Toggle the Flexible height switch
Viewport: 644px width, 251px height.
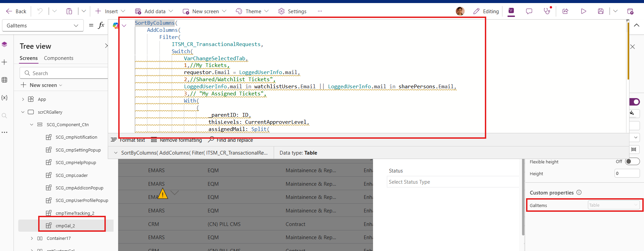[x=632, y=162]
